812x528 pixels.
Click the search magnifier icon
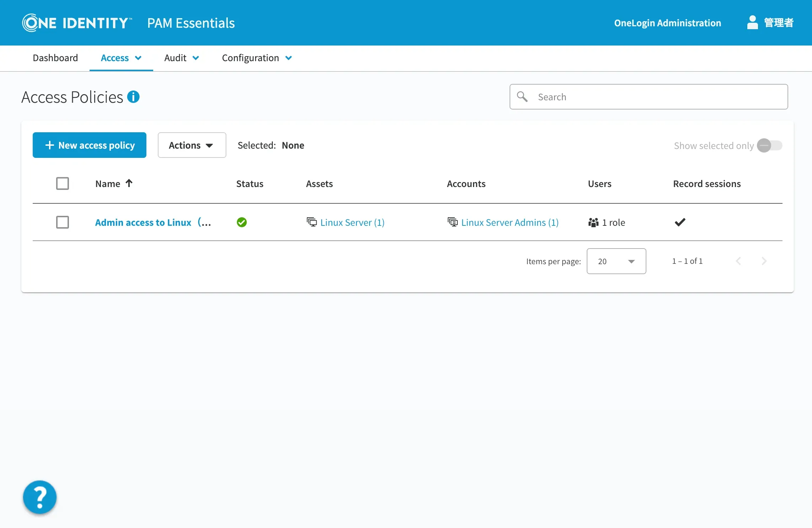(x=522, y=97)
